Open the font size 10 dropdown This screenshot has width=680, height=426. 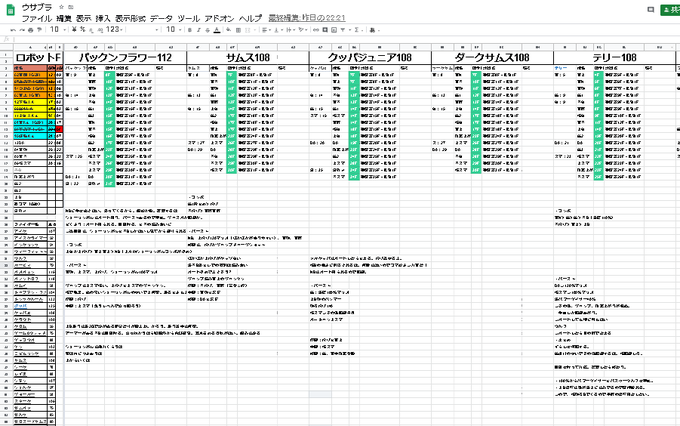click(173, 29)
